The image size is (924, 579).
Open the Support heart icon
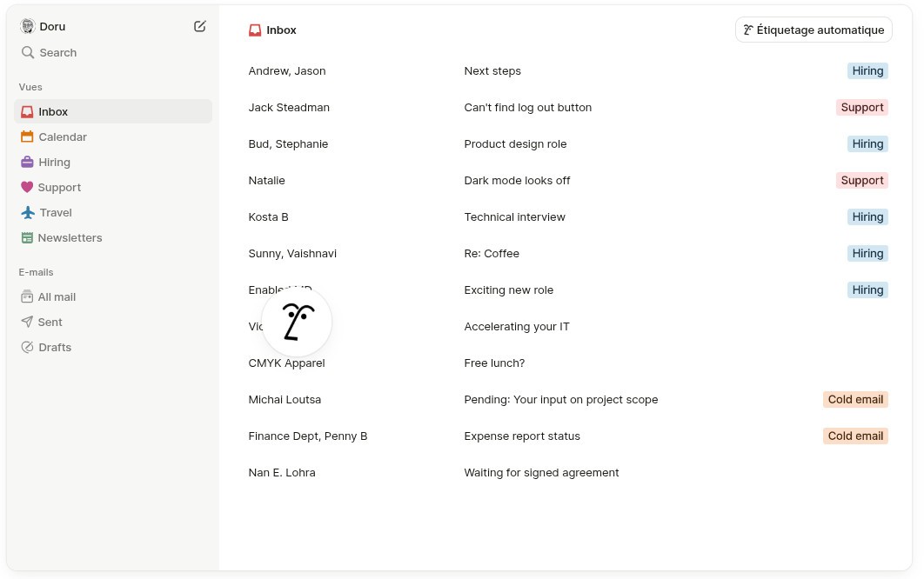click(27, 187)
